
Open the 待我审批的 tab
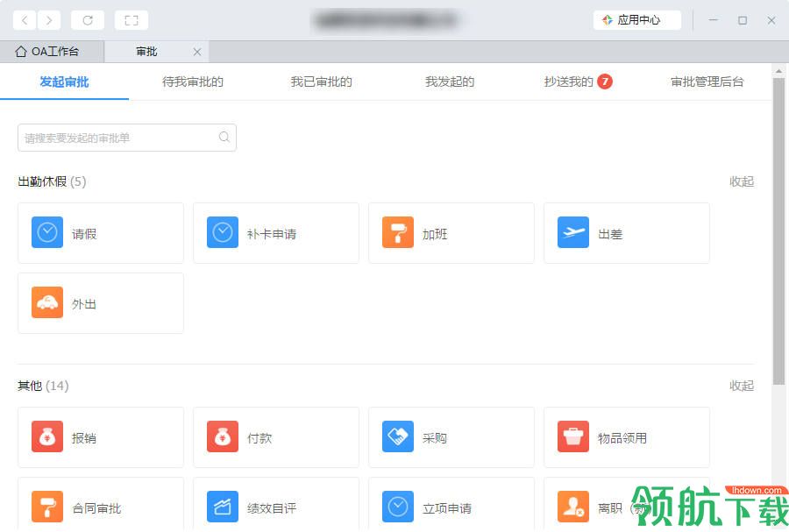(x=193, y=82)
